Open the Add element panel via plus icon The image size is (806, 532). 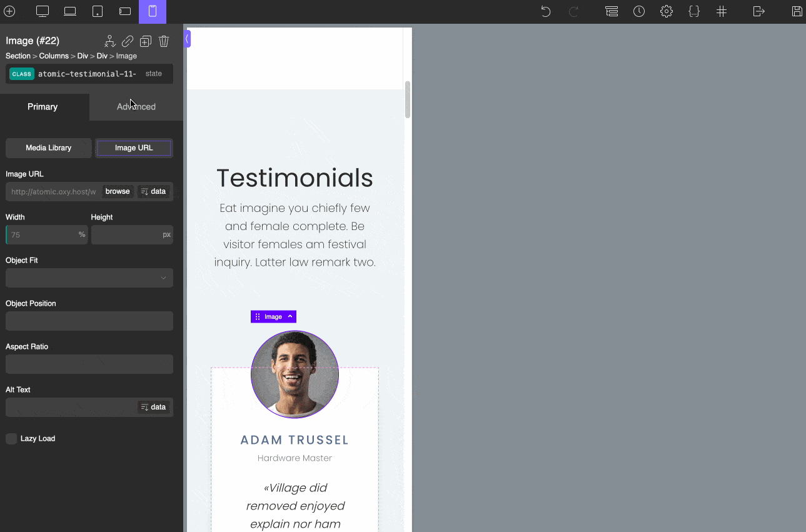tap(9, 11)
